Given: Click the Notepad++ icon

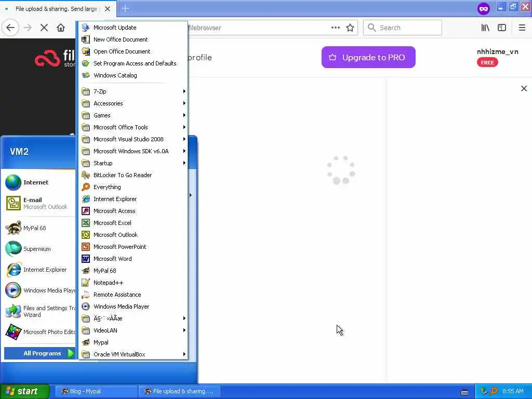Looking at the screenshot, I should point(86,283).
